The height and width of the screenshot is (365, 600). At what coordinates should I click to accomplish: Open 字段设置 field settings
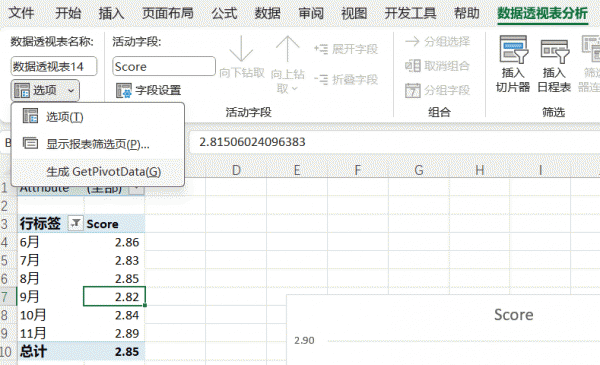click(148, 90)
